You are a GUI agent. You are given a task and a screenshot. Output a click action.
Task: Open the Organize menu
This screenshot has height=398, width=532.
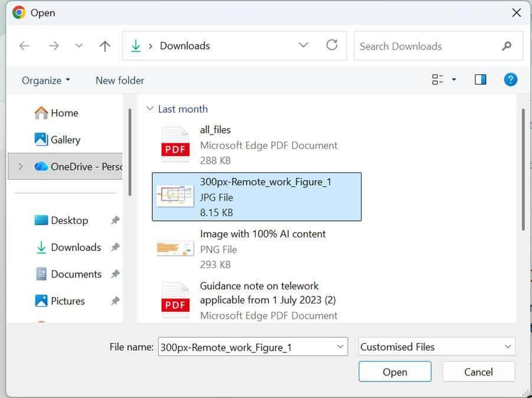45,80
